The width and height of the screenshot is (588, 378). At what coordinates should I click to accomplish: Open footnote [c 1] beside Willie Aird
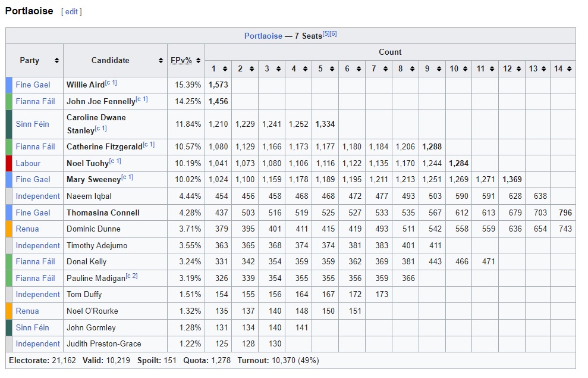tap(111, 83)
